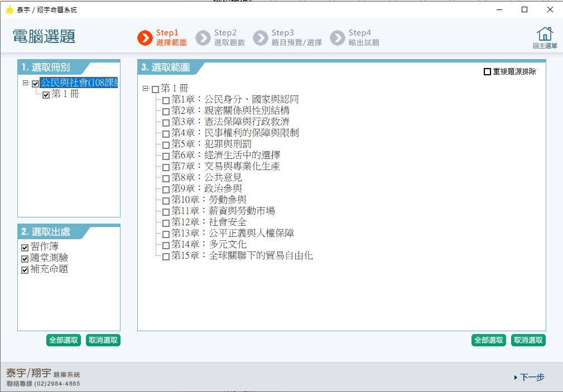Uncheck the 隨堂測驗 source checkbox
563x392 pixels.
(x=25, y=259)
